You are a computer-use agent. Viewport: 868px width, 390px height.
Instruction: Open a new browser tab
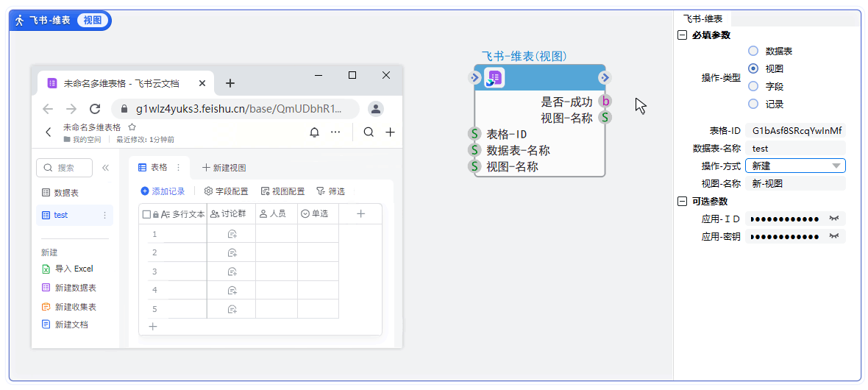pyautogui.click(x=230, y=83)
